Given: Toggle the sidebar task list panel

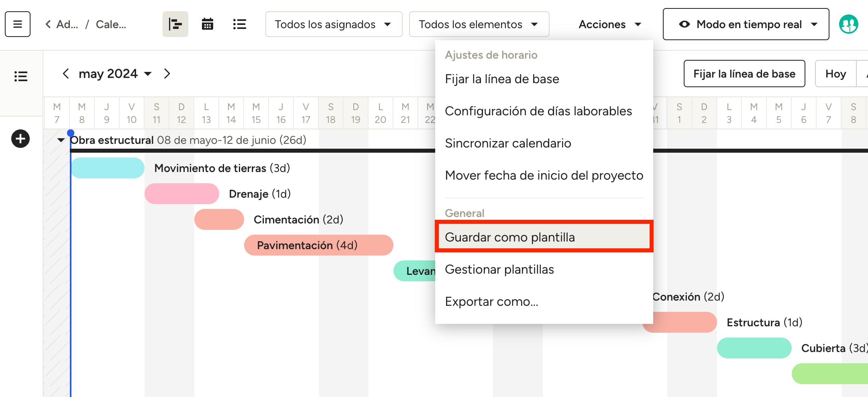Looking at the screenshot, I should (x=21, y=76).
